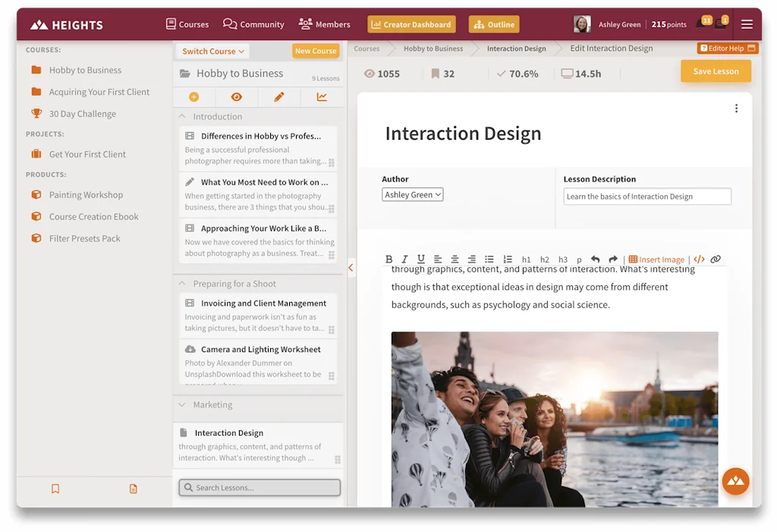Click the Search Lessons input field

tap(260, 487)
